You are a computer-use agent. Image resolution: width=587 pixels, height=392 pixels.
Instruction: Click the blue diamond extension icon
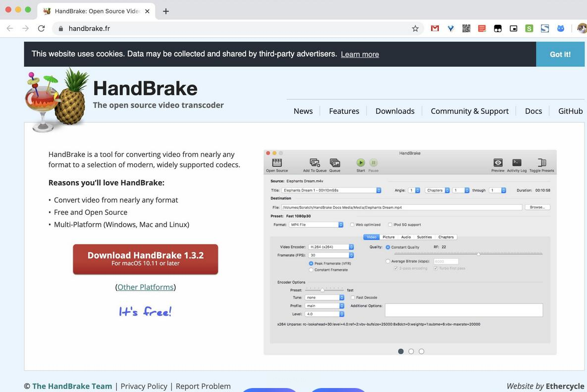[x=451, y=28]
